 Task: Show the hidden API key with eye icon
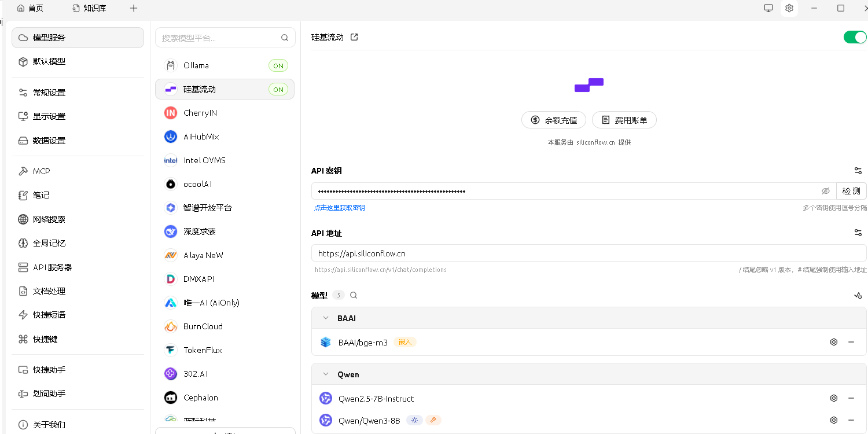pos(826,191)
